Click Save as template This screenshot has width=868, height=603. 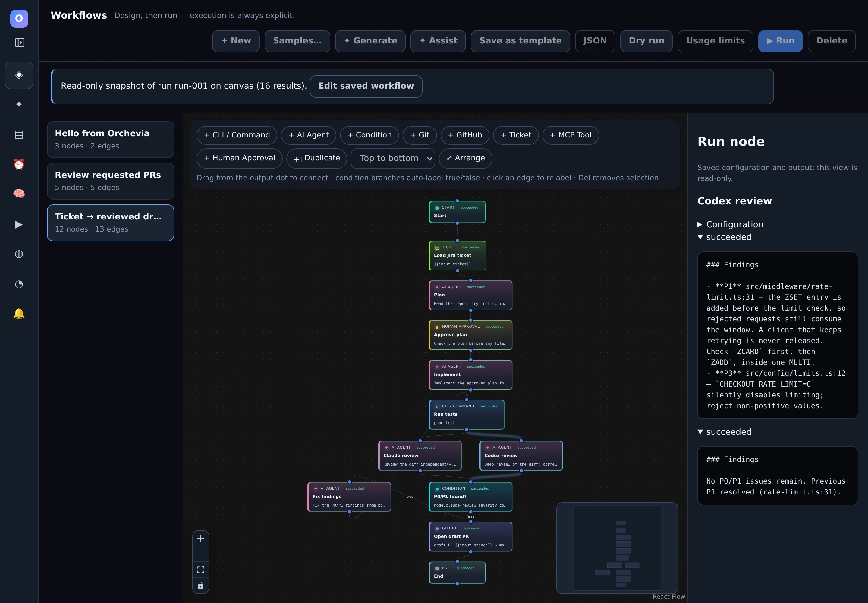coord(520,41)
